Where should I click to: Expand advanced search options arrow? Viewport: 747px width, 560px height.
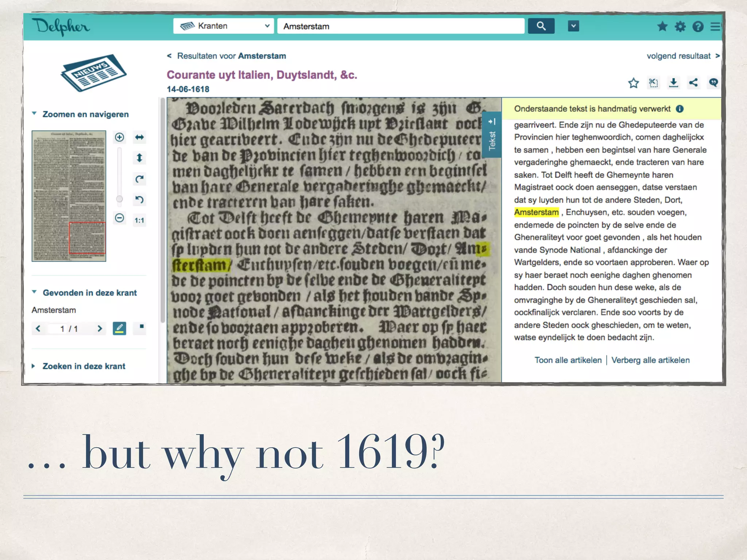(x=573, y=26)
